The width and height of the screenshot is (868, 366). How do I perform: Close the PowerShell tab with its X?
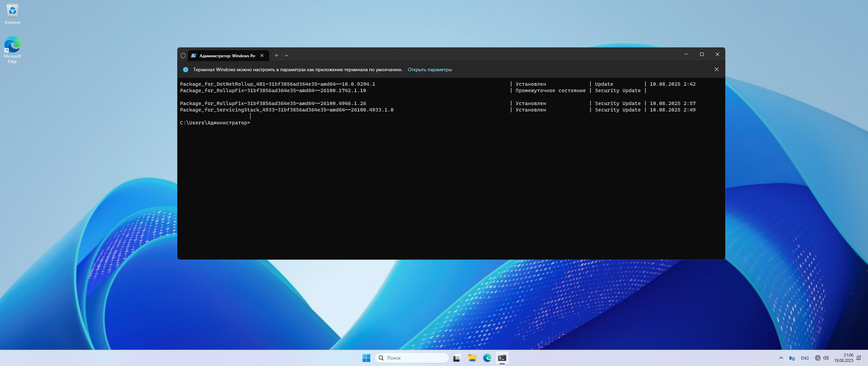[262, 56]
